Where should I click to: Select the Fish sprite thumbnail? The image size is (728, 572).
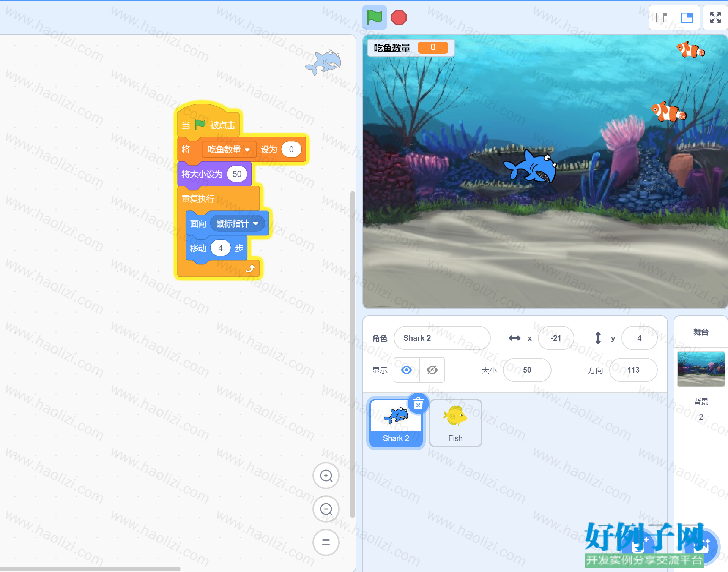pyautogui.click(x=455, y=423)
